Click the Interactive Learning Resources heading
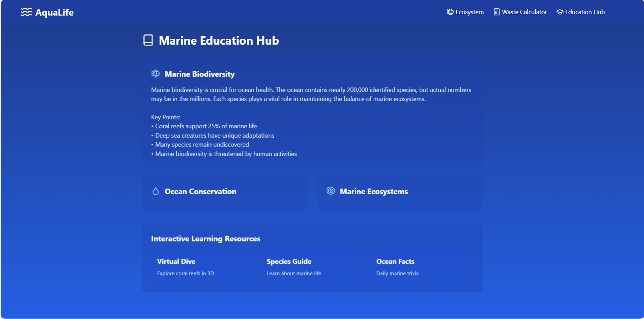This screenshot has height=319, width=644. [205, 238]
